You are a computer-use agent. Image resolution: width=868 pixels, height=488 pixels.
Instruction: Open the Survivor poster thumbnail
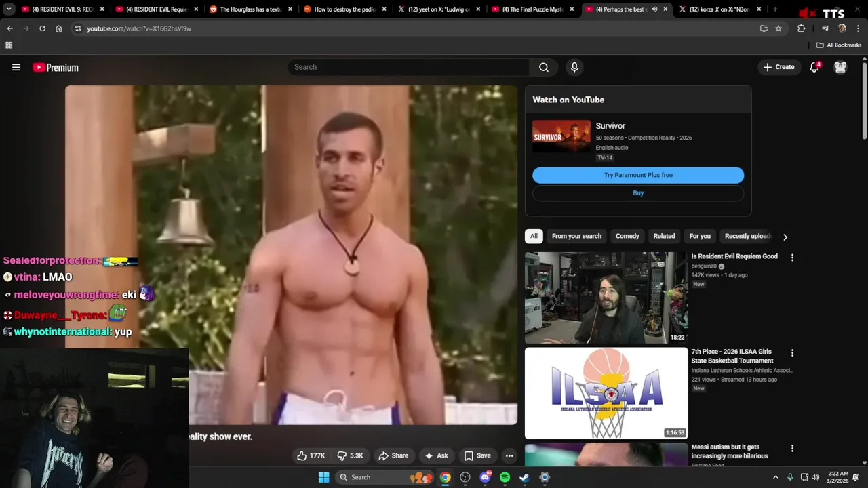tap(561, 136)
